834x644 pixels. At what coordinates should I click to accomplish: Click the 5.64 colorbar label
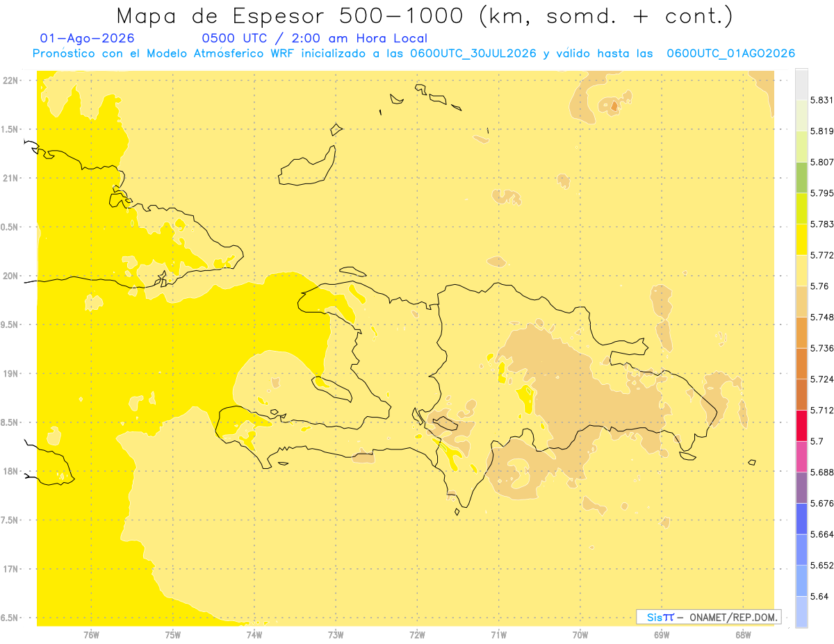[x=819, y=597]
